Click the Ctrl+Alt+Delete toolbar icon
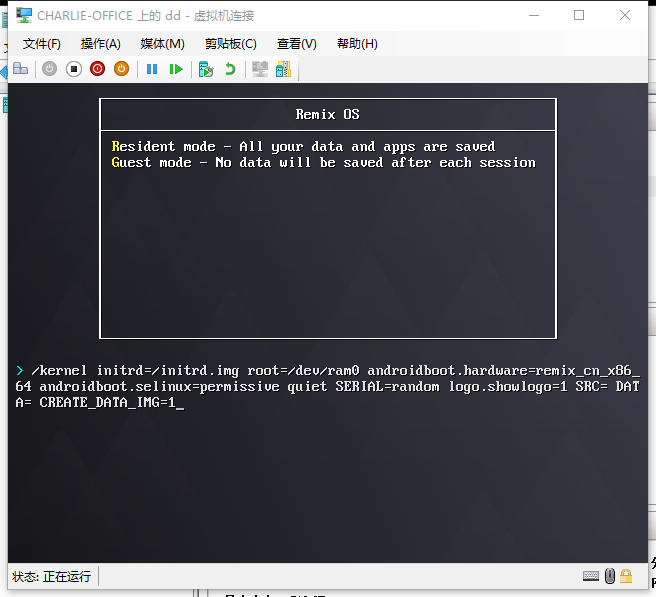Screen dimensions: 656x597 (20, 69)
